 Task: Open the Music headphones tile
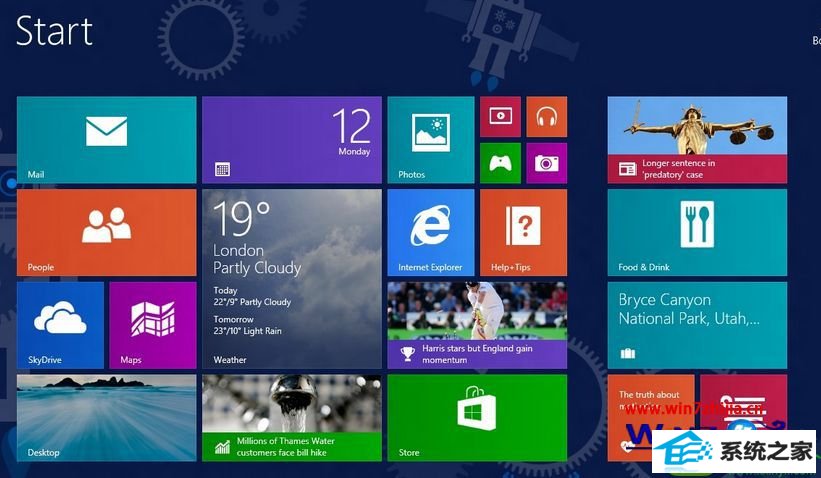pos(547,117)
